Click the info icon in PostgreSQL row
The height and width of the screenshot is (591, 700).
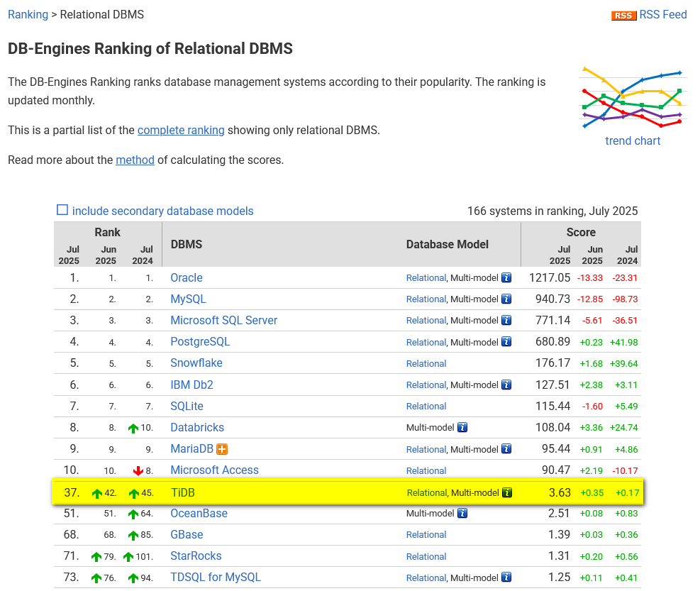[x=506, y=342]
